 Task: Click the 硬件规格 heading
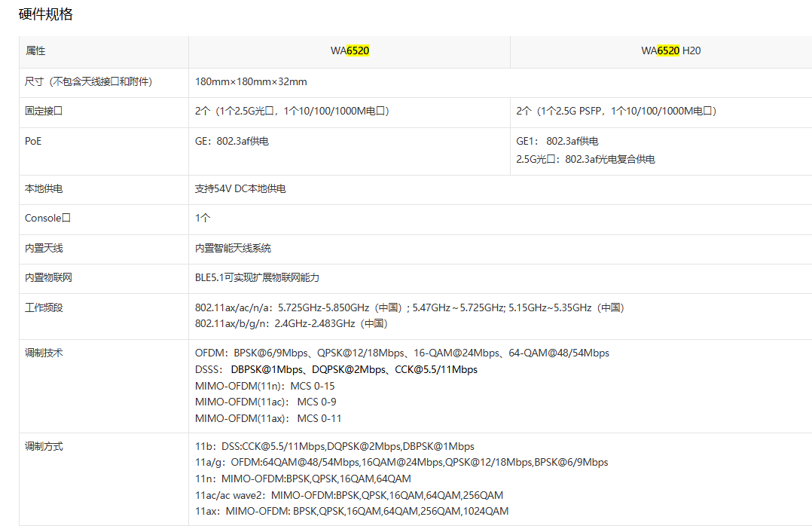[x=45, y=14]
